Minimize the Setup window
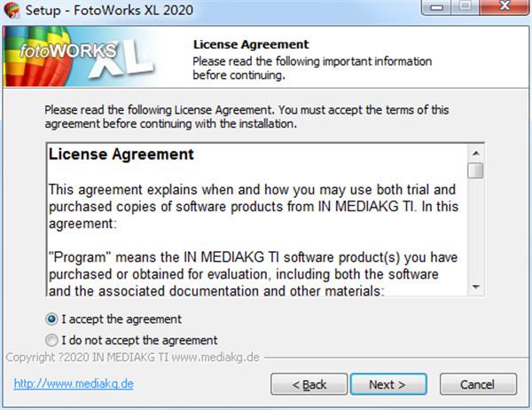The width and height of the screenshot is (532, 410). point(436,7)
